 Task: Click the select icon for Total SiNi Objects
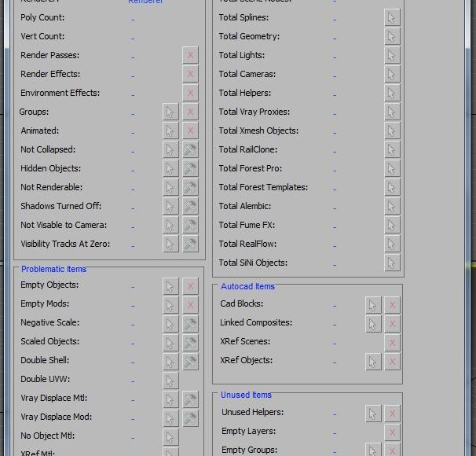392,263
